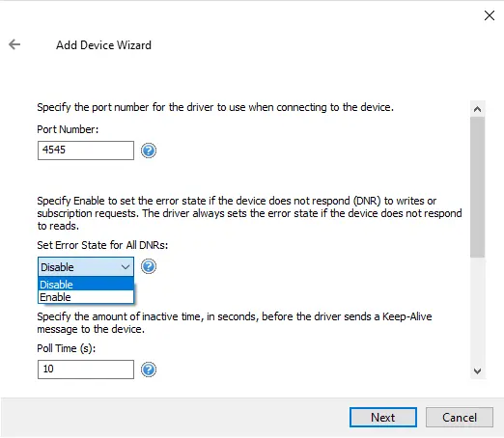504x438 pixels.
Task: Select Disable in the dropdown list
Action: pyautogui.click(x=86, y=285)
